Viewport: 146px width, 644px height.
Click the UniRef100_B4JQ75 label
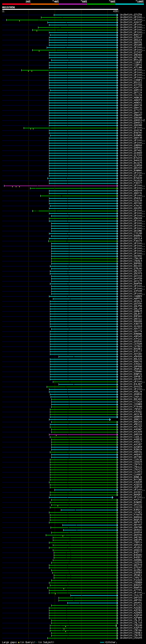point(131,163)
